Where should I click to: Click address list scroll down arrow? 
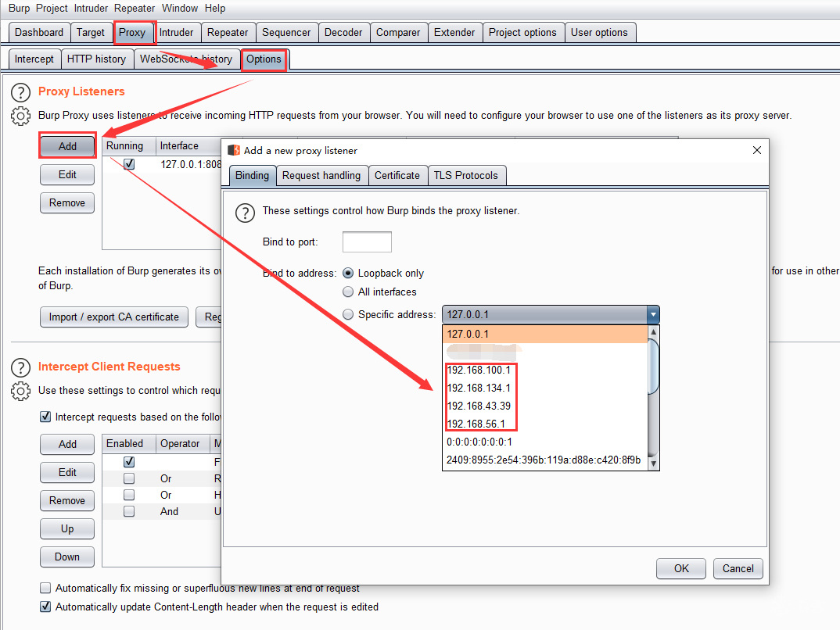653,464
